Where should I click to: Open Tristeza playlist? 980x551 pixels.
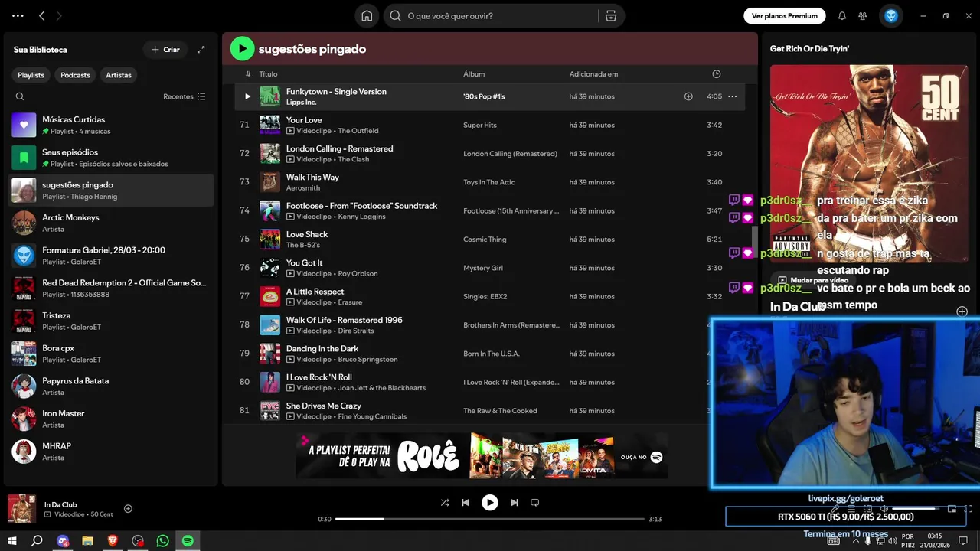(111, 321)
